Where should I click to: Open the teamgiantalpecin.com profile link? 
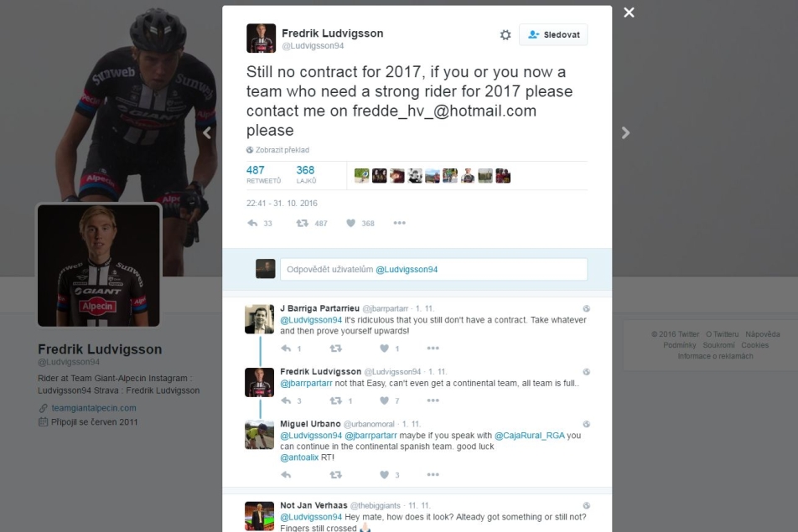tap(94, 408)
